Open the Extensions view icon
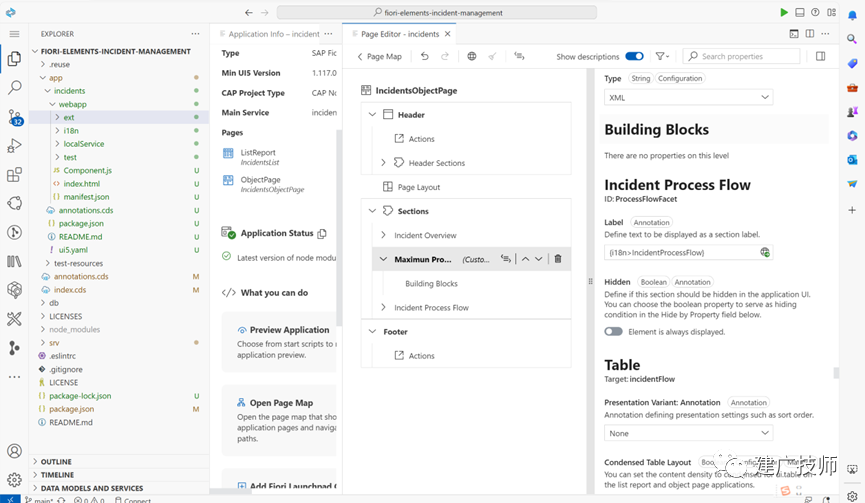 [x=14, y=175]
